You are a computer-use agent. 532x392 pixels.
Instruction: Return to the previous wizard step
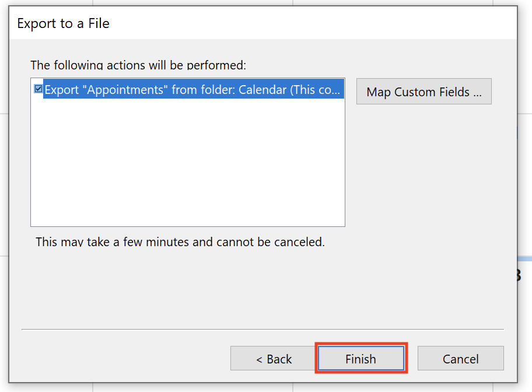point(274,358)
